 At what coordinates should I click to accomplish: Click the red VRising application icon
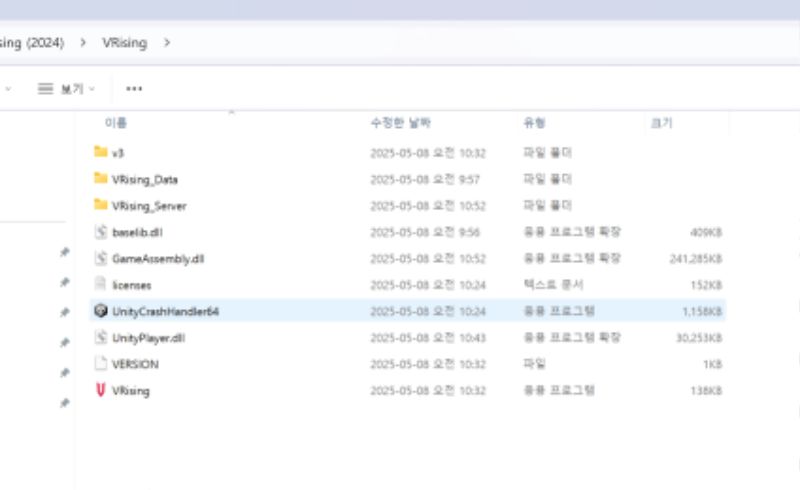click(101, 390)
